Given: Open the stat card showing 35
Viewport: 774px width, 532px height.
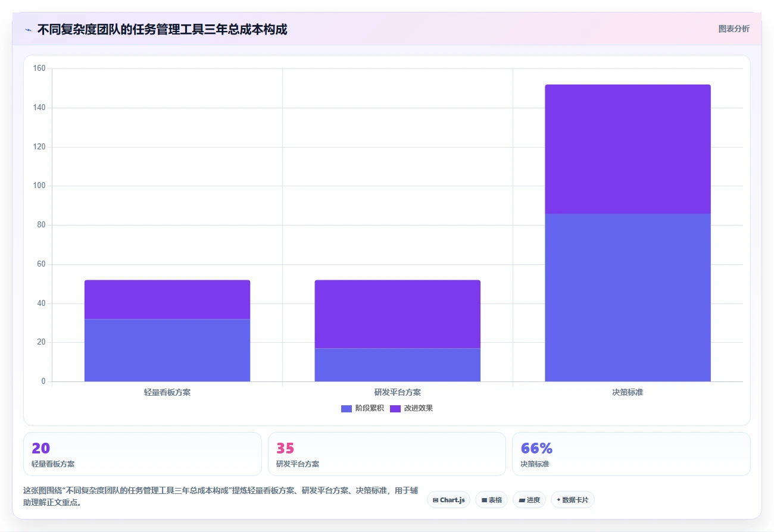Looking at the screenshot, I should (387, 454).
